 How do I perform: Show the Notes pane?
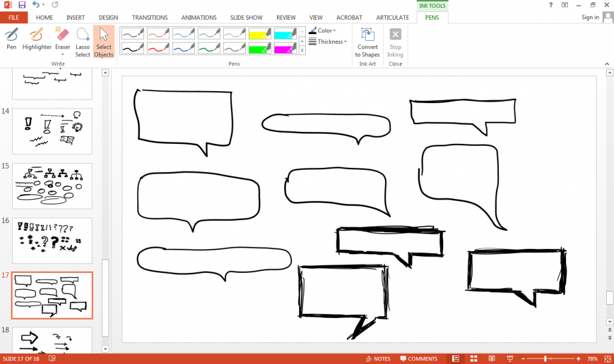[x=378, y=359]
